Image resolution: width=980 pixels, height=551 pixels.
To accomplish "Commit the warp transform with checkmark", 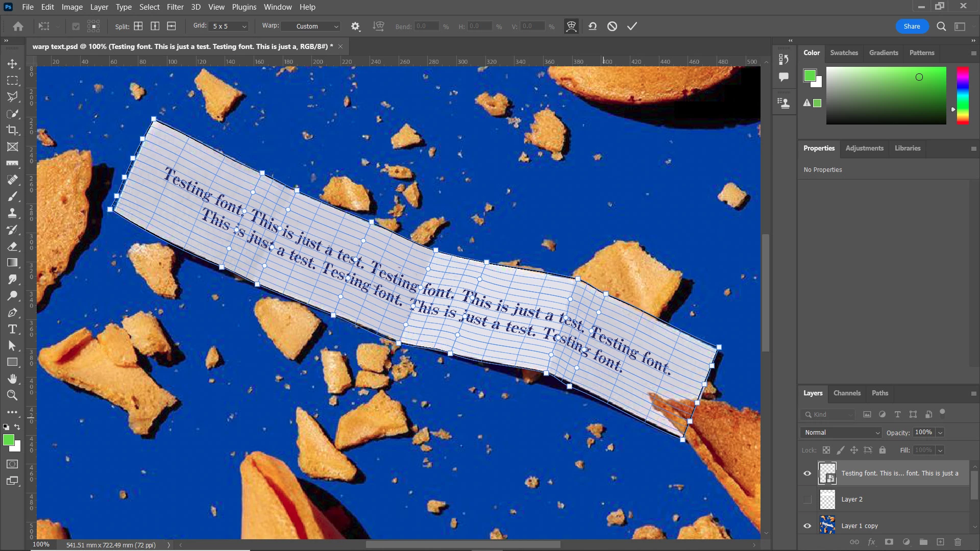I will (632, 26).
